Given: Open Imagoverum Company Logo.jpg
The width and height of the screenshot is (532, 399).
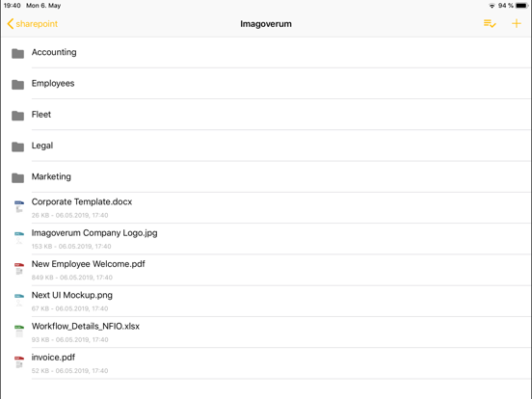Looking at the screenshot, I should pos(94,233).
